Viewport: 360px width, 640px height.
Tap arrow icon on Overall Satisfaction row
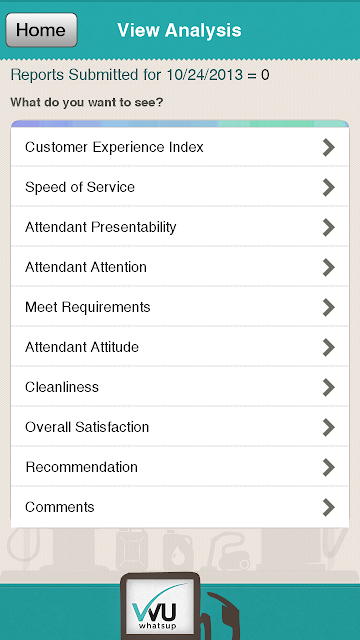click(x=329, y=427)
